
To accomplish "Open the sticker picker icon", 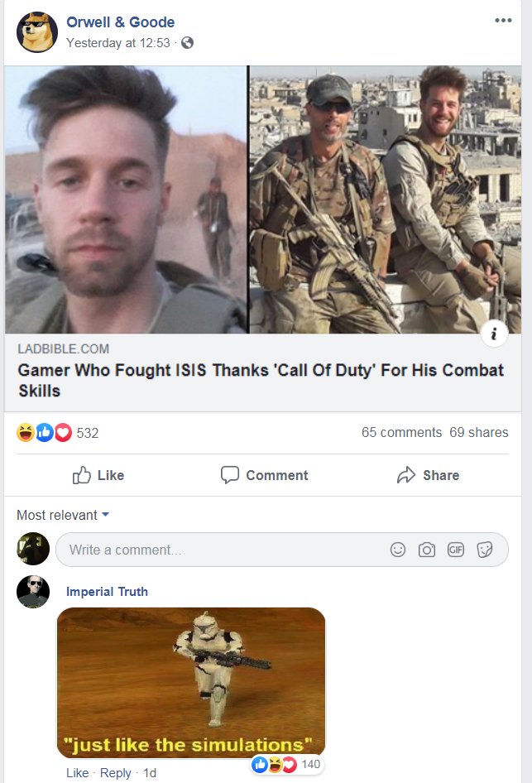I will point(485,550).
